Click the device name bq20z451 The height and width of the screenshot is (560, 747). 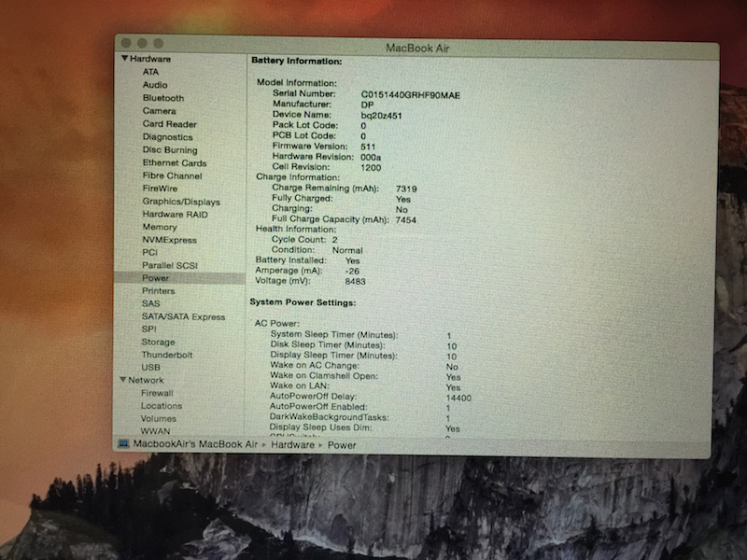point(381,116)
